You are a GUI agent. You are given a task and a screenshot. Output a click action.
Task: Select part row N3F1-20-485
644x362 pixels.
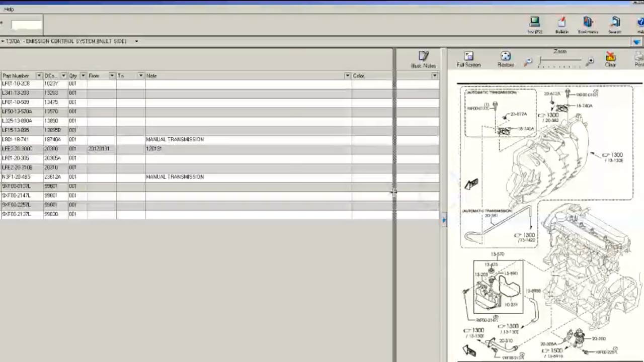[x=219, y=176]
